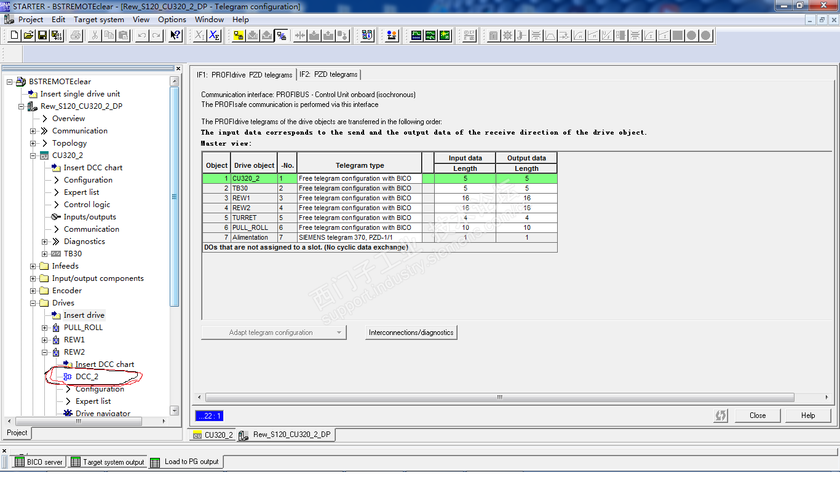840x504 pixels.
Task: Open the Target system menu
Action: click(x=99, y=20)
